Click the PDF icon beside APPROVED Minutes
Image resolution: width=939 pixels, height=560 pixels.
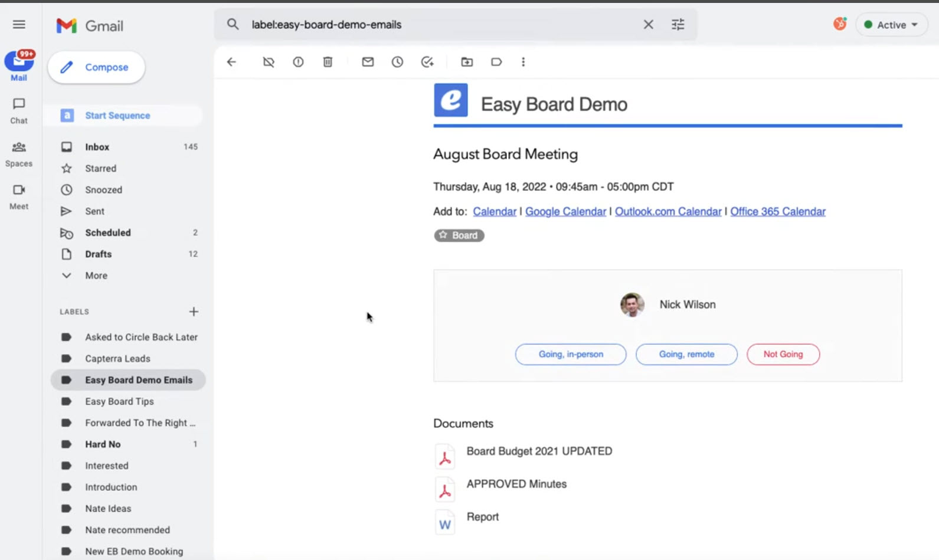(445, 490)
